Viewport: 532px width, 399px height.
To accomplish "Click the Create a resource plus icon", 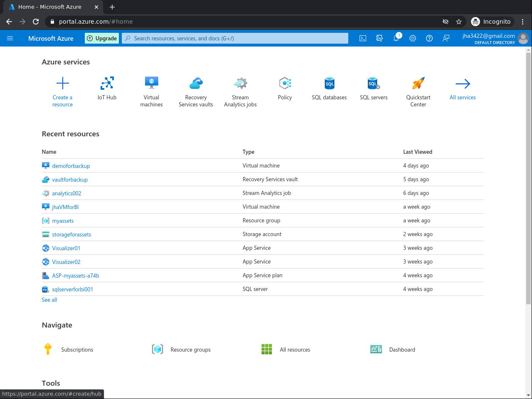I will point(63,84).
